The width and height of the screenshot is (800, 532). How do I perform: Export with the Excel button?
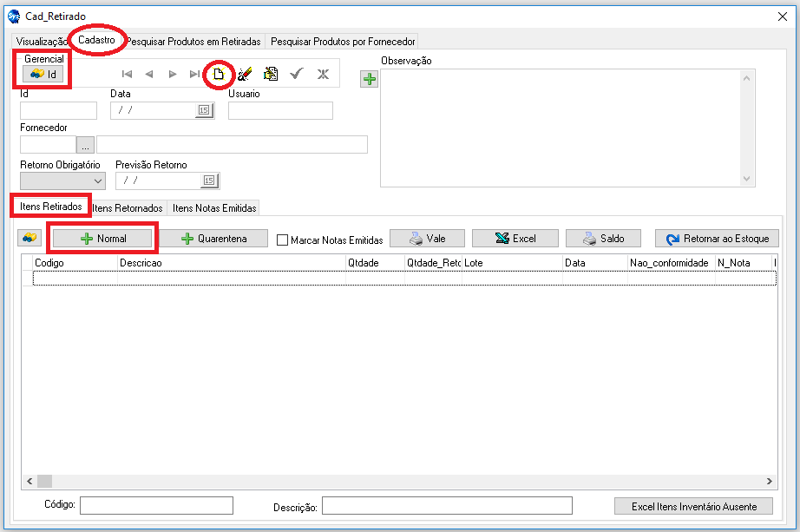[515, 239]
